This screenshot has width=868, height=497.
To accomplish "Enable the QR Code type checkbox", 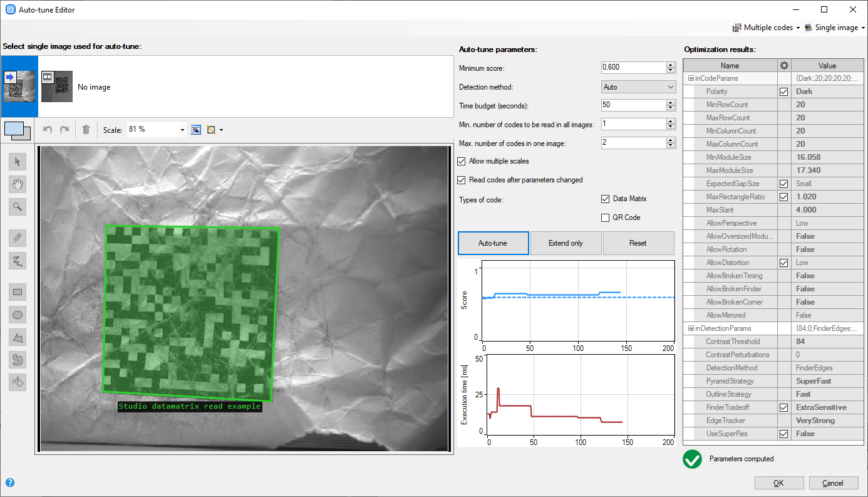I will pyautogui.click(x=605, y=218).
